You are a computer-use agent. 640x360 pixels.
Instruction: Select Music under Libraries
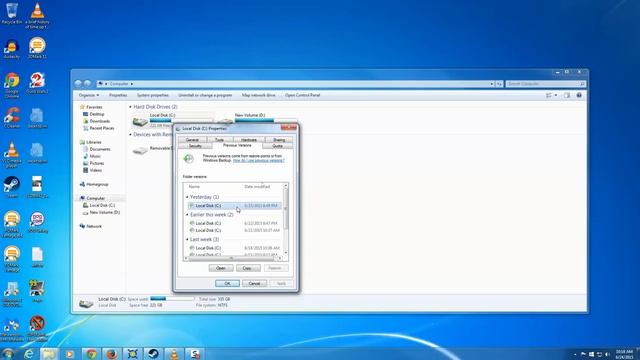[95, 156]
